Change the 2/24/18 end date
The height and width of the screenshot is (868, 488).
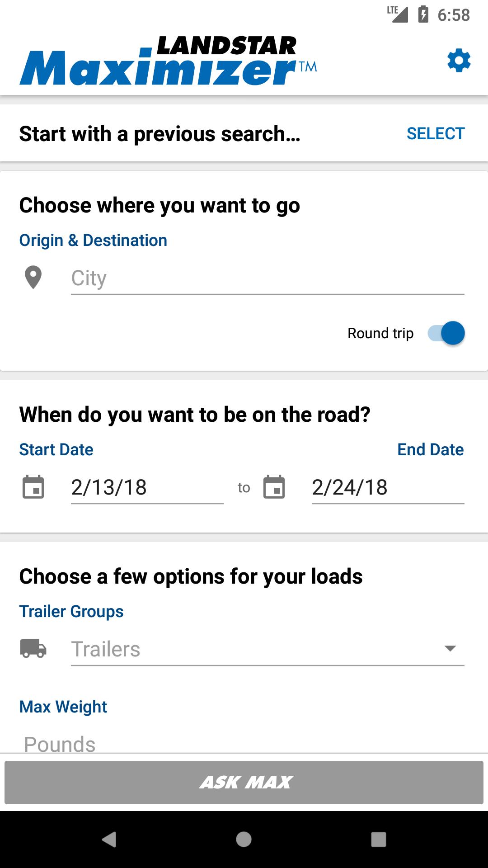388,488
